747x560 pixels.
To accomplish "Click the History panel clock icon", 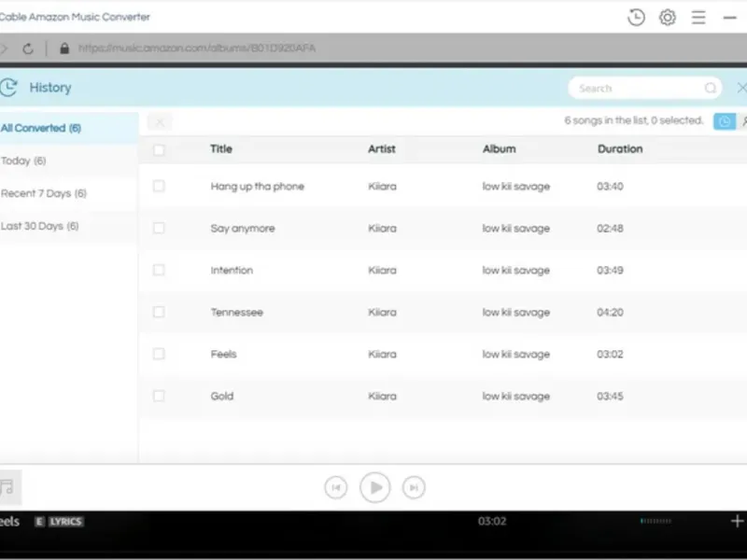I will click(x=8, y=88).
